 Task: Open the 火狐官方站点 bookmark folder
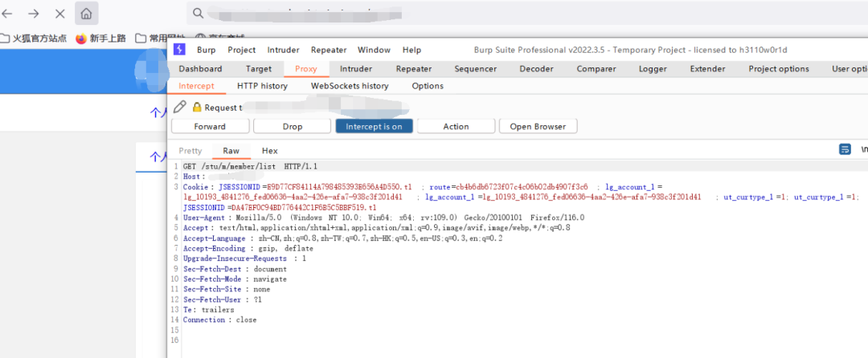(x=34, y=38)
